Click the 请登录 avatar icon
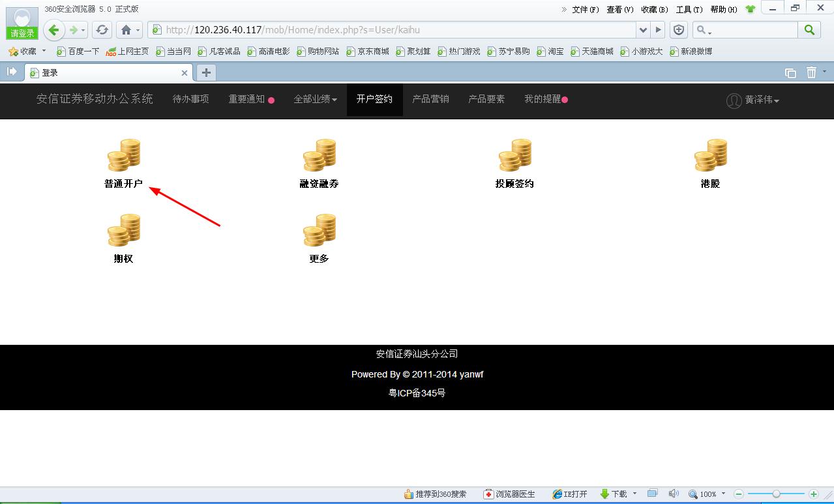The width and height of the screenshot is (834, 504). (x=22, y=23)
